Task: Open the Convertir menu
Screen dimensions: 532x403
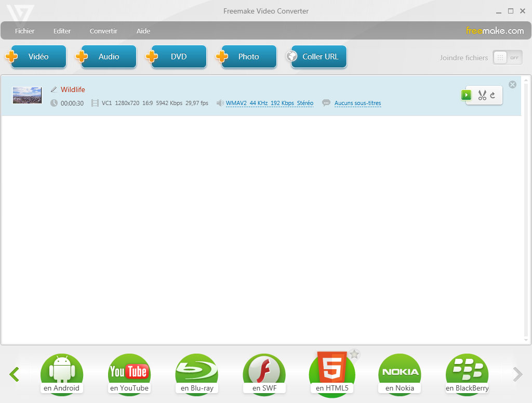Action: pos(103,31)
